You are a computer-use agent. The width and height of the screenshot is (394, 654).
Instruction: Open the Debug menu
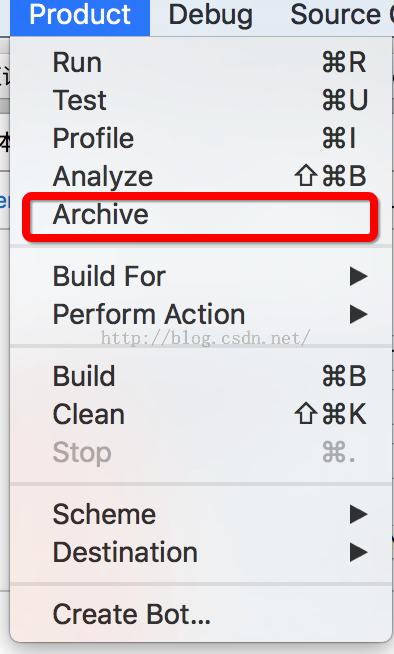point(211,17)
